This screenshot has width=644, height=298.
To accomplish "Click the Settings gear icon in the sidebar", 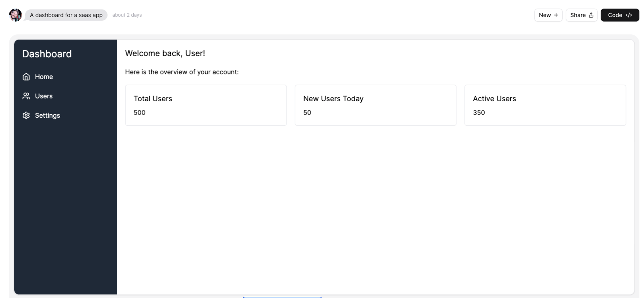I will pos(26,115).
